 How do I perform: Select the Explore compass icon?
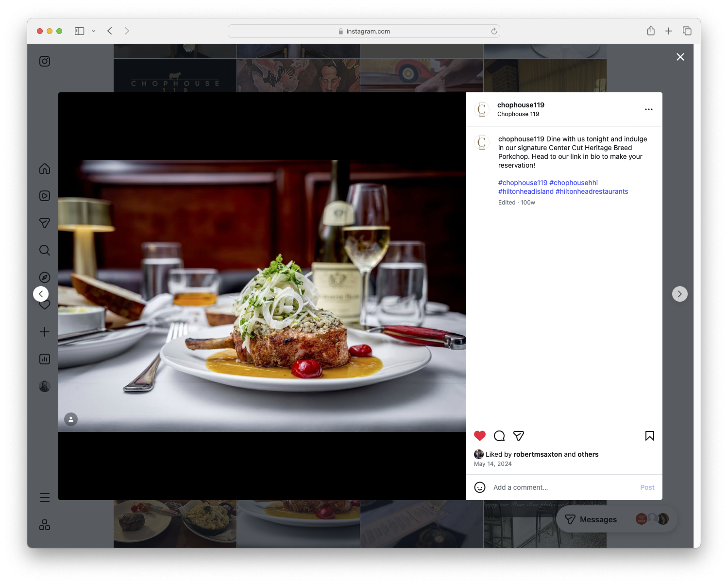coord(44,277)
